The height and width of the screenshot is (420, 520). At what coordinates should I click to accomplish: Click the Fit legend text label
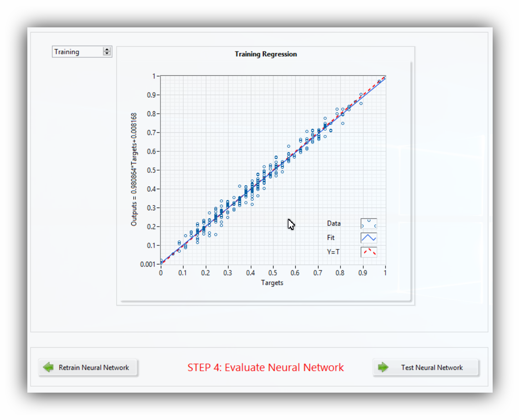(x=331, y=238)
